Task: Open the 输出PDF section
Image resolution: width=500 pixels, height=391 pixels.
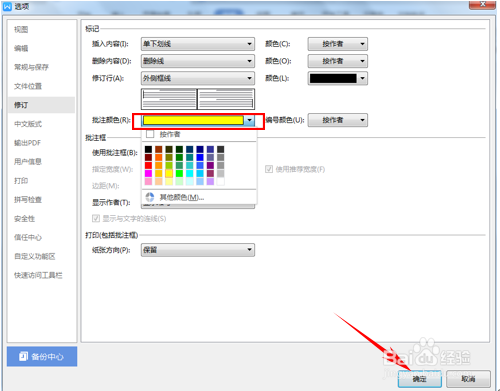Action: coord(41,143)
